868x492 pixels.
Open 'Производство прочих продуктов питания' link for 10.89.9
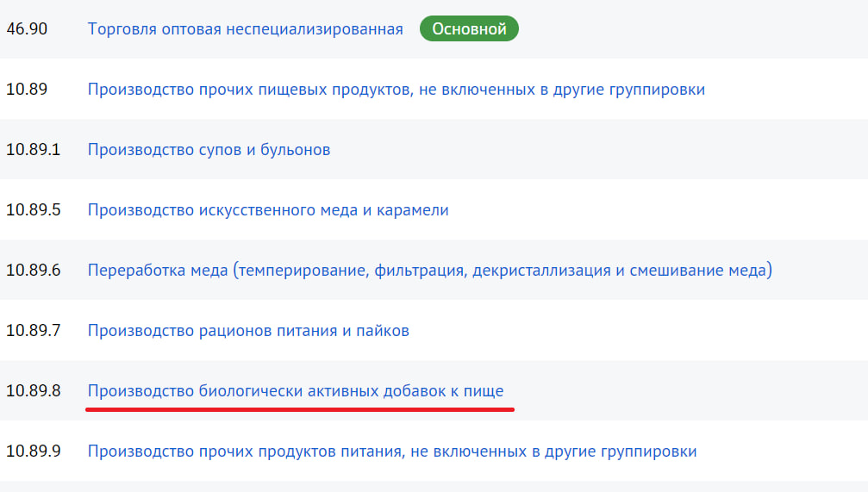click(x=391, y=452)
